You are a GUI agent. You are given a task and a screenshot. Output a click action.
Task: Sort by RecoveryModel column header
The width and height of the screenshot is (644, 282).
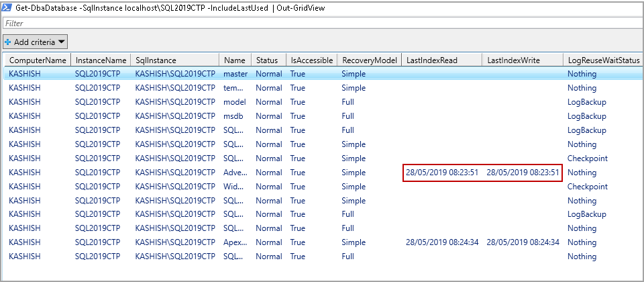pyautogui.click(x=369, y=60)
